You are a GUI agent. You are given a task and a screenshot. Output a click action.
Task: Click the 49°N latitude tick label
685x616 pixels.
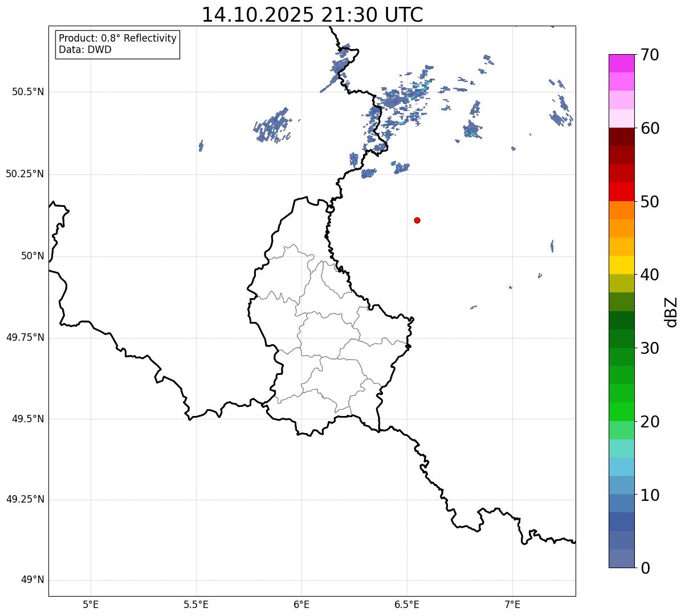(32, 580)
